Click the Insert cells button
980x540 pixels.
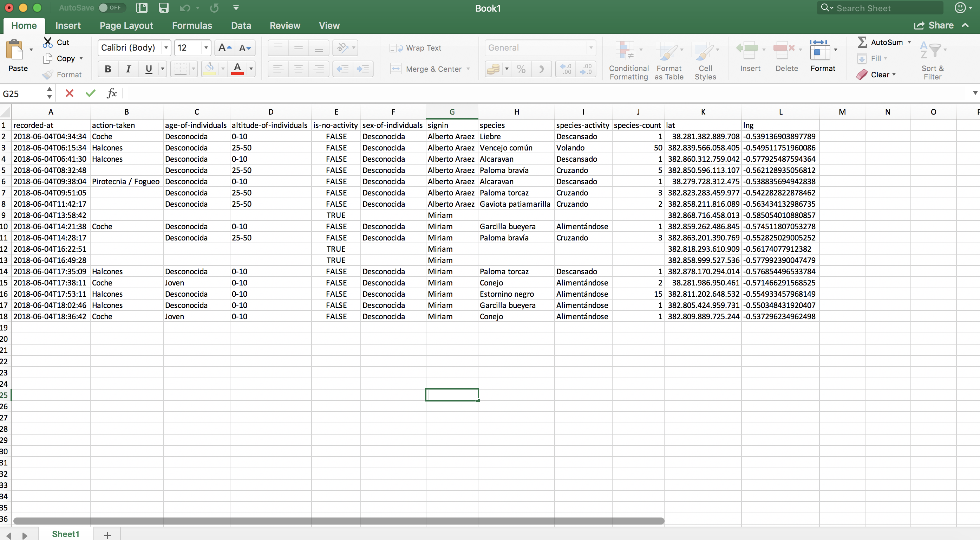[750, 56]
